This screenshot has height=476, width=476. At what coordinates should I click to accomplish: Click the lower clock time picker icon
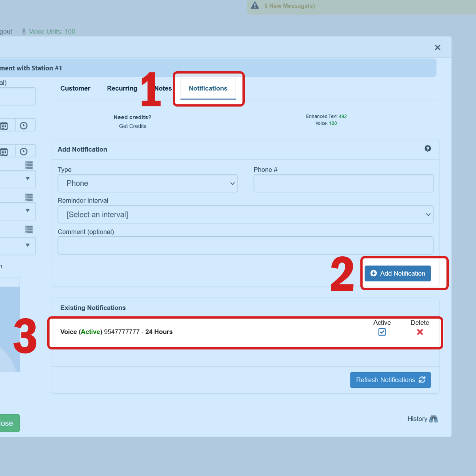click(x=24, y=152)
